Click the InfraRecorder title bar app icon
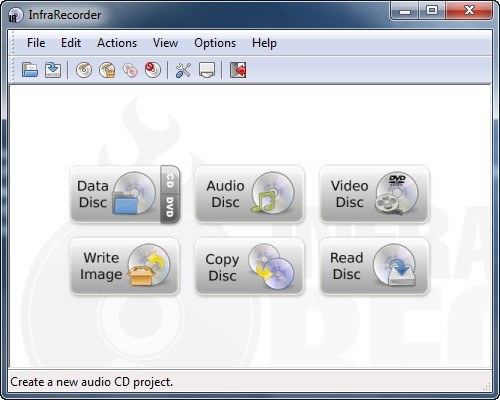Screen dimensions: 500x400 (x=15, y=15)
